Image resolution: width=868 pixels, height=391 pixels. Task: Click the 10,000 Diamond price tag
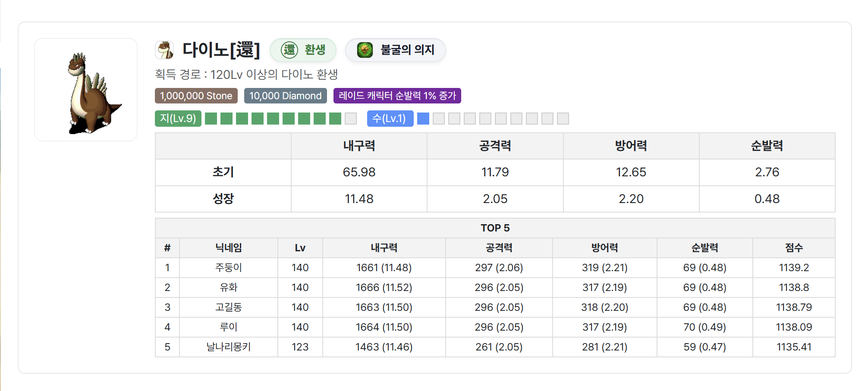pyautogui.click(x=285, y=96)
